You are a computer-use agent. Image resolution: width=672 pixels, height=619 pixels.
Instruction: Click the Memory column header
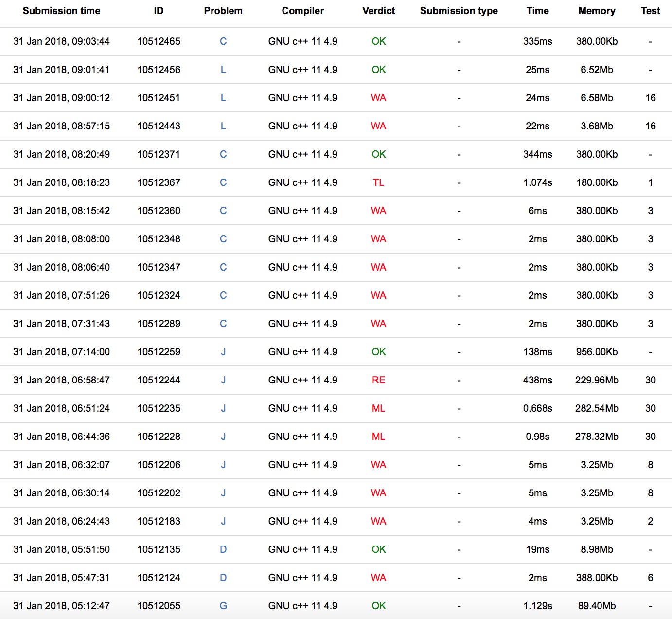597,11
